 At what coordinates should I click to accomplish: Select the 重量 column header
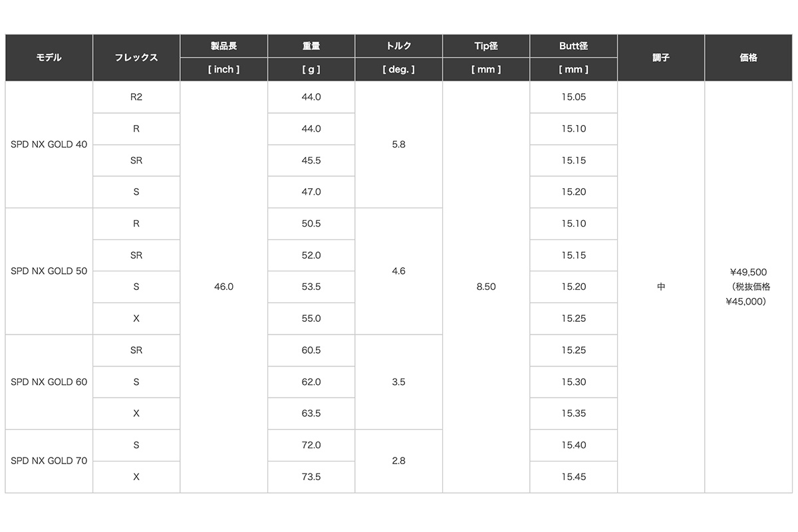click(311, 47)
